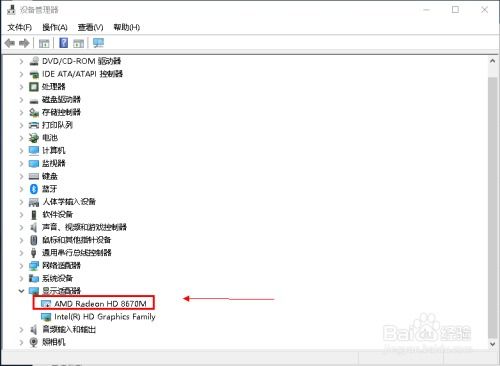Click the scrollbar up arrow

click(x=493, y=61)
